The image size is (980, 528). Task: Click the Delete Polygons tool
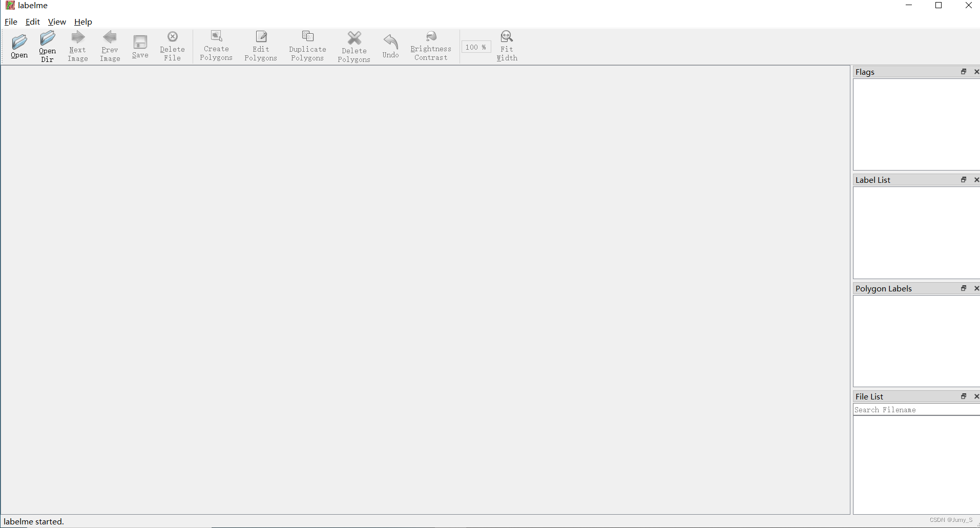(x=354, y=47)
